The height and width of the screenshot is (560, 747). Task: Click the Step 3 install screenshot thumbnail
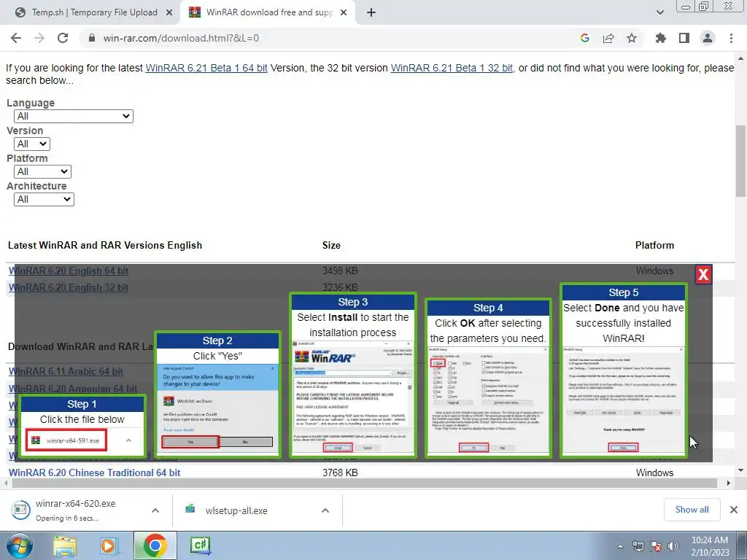click(352, 397)
